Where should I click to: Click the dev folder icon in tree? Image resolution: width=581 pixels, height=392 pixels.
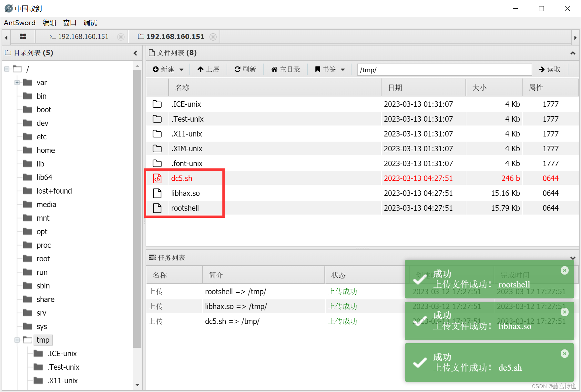pos(28,123)
